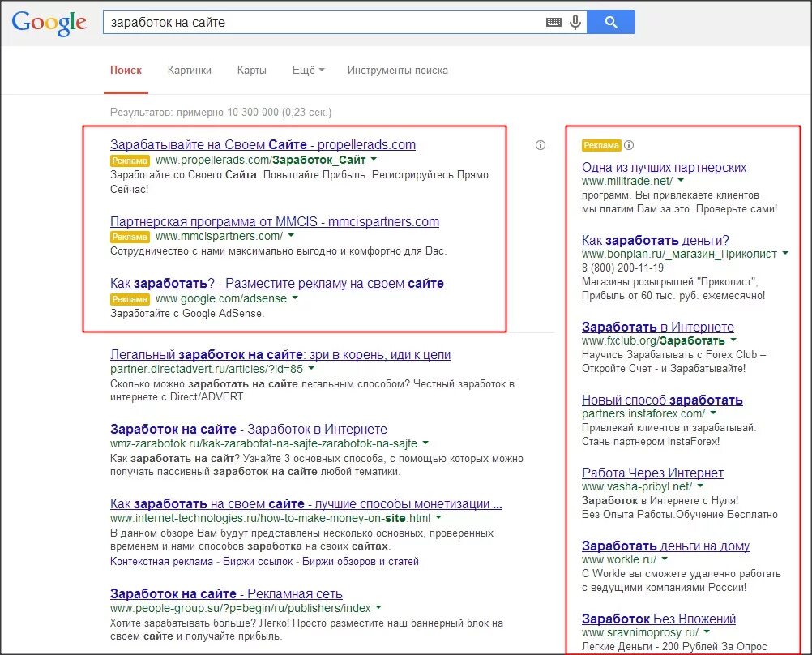The height and width of the screenshot is (655, 812).
Task: Expand the arrow after www.people-group.su URL
Action: tap(378, 607)
